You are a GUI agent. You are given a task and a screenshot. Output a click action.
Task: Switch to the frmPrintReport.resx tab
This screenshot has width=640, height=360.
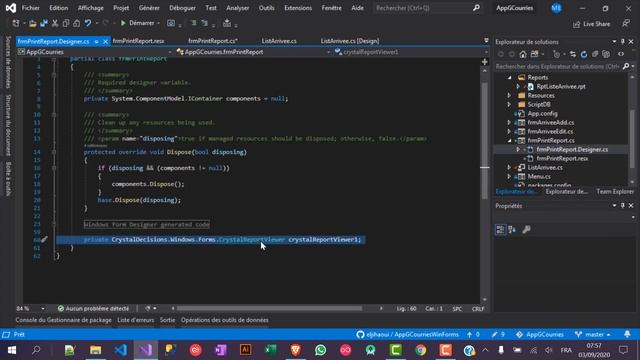(x=138, y=41)
